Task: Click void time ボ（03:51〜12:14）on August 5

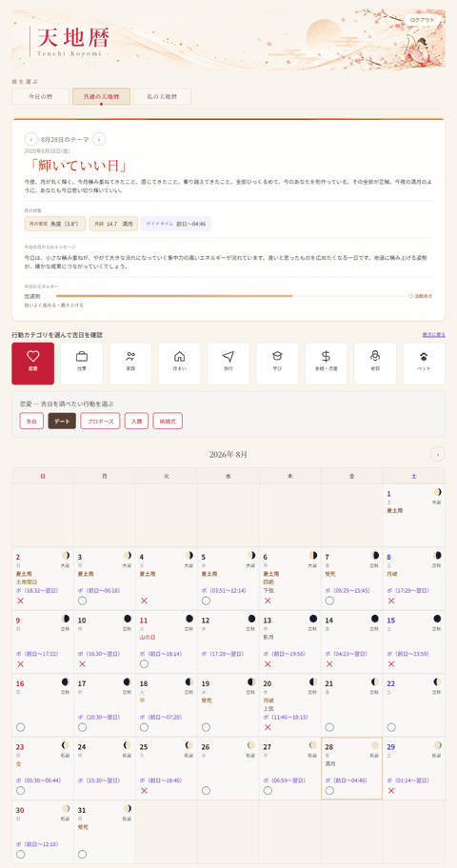Action: [x=225, y=591]
